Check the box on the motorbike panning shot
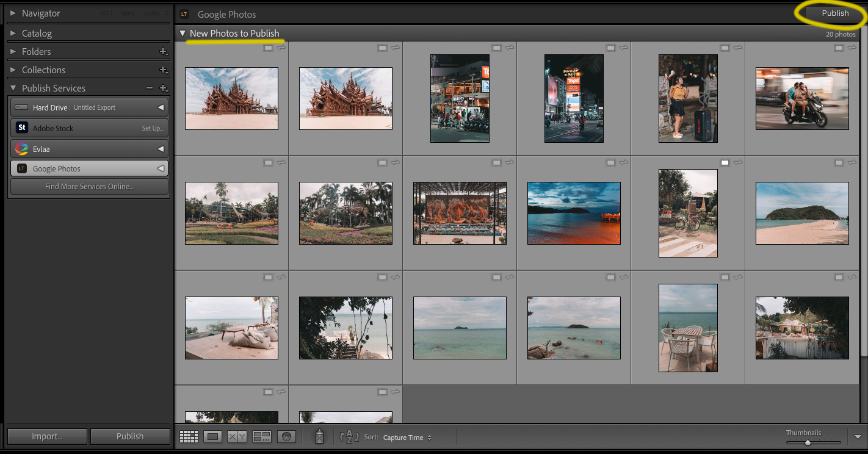868x454 pixels. click(x=839, y=47)
